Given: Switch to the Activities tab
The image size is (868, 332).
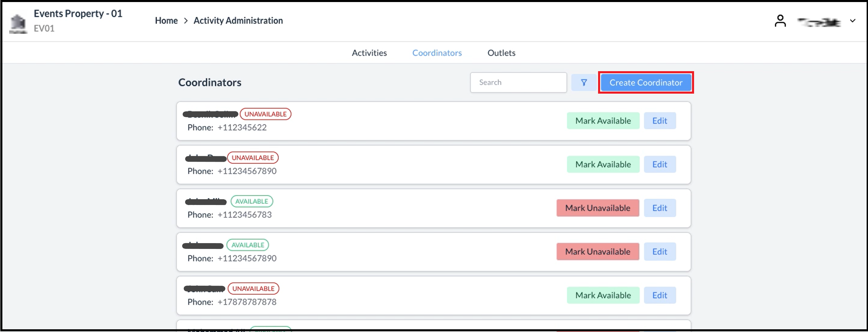Looking at the screenshot, I should (x=369, y=52).
